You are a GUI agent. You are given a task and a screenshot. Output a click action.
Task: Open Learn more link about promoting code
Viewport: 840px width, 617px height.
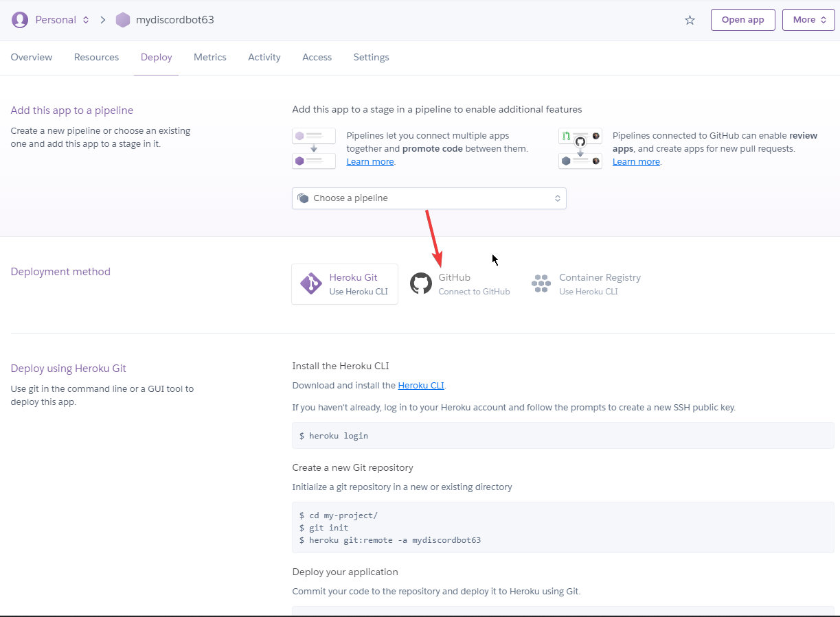coord(370,162)
